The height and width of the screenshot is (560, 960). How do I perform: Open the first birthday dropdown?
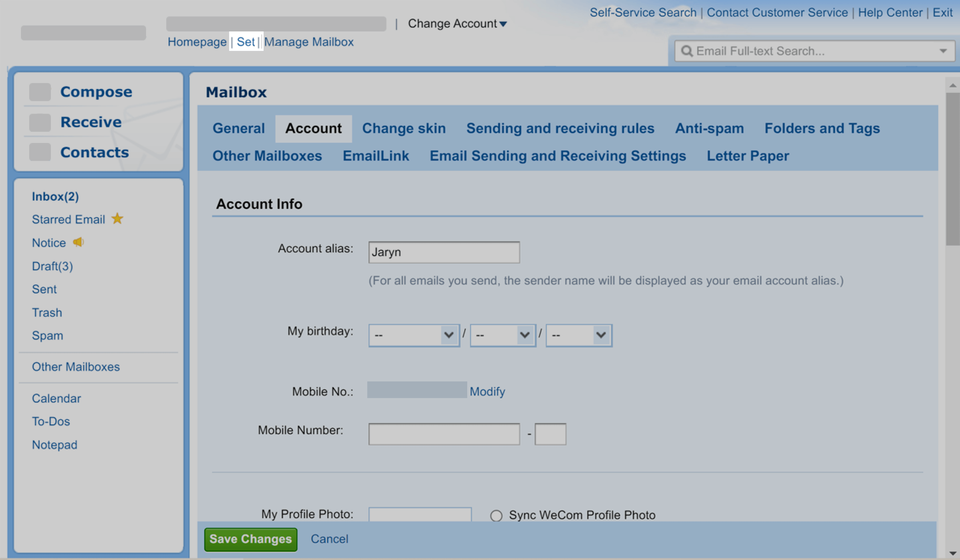tap(414, 335)
